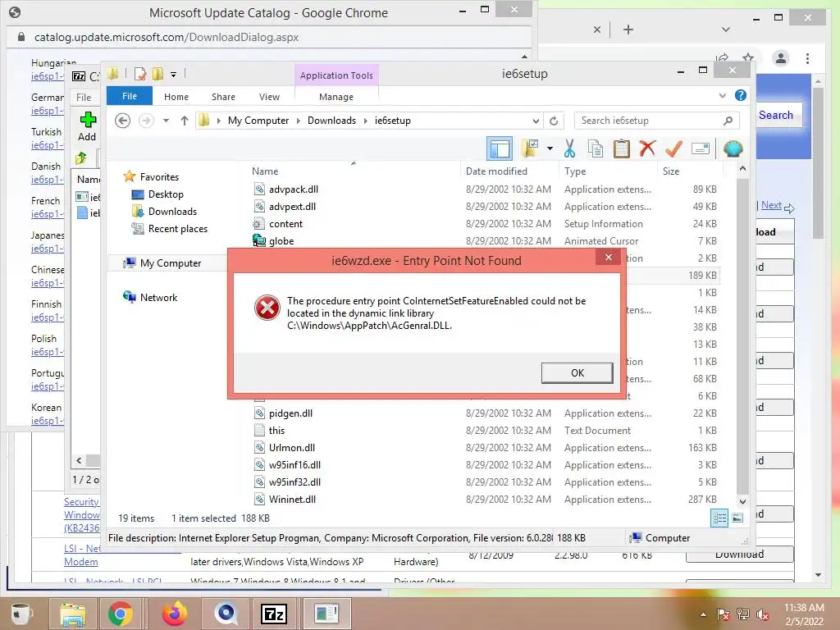Toggle the navigation pane layout icon
Screen dimensions: 840x630
[x=500, y=148]
